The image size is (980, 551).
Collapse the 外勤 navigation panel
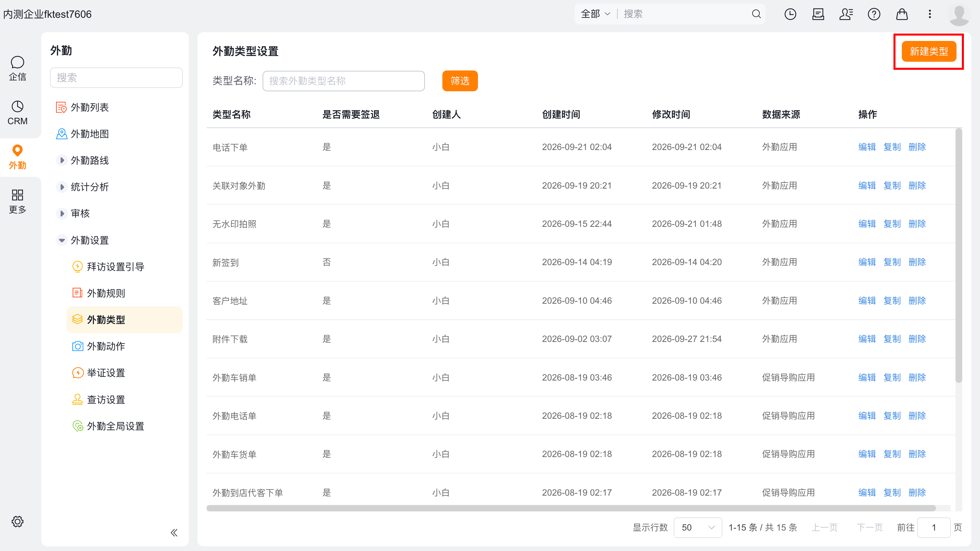coord(174,533)
